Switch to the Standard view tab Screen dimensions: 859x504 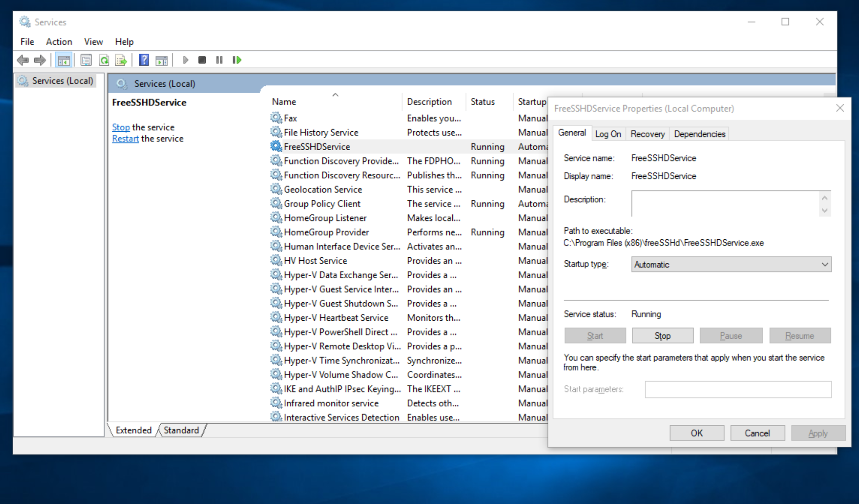click(x=181, y=430)
